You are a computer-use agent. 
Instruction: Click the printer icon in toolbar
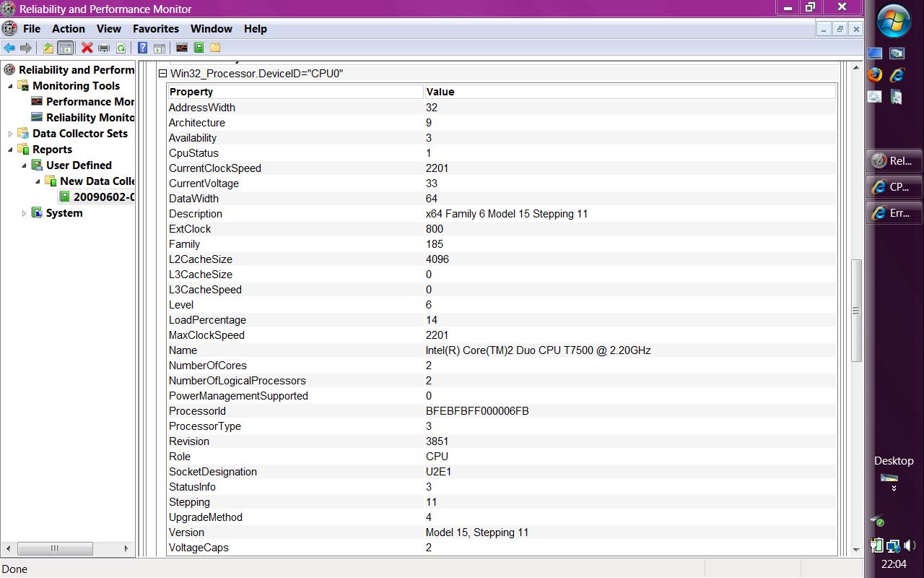104,48
